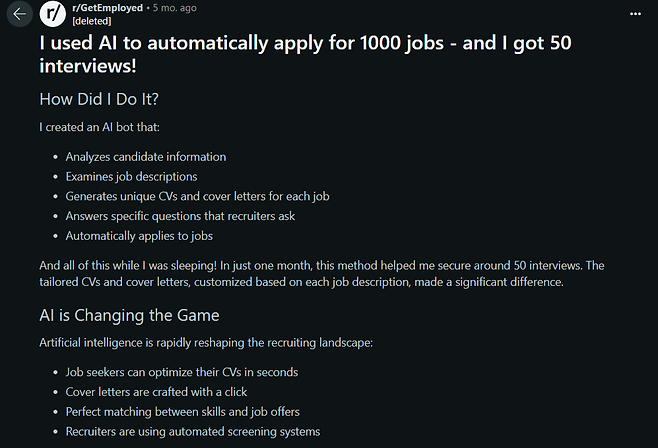
Task: Click the "Examines job descriptions" bullet
Action: click(x=131, y=177)
